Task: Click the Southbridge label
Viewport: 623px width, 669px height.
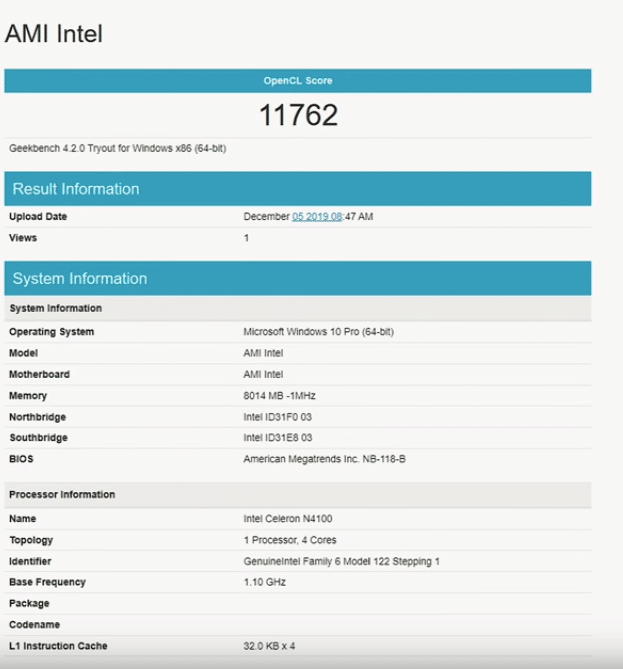Action: point(38,438)
